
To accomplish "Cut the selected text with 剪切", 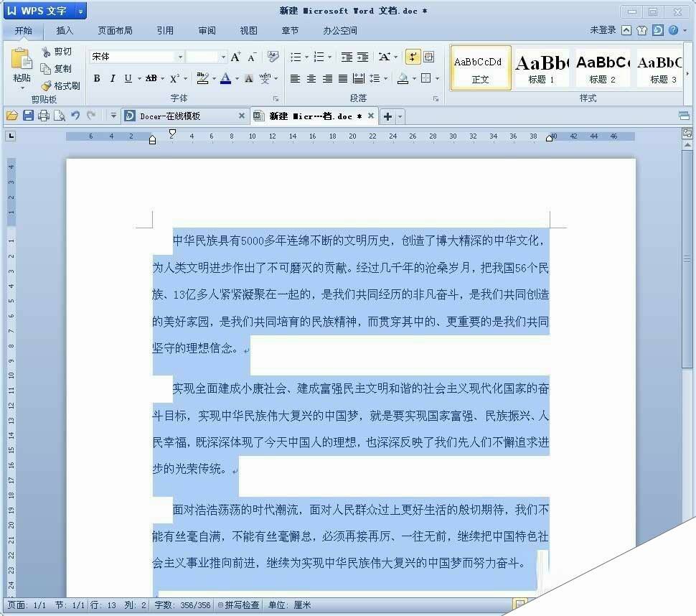I will (x=57, y=52).
